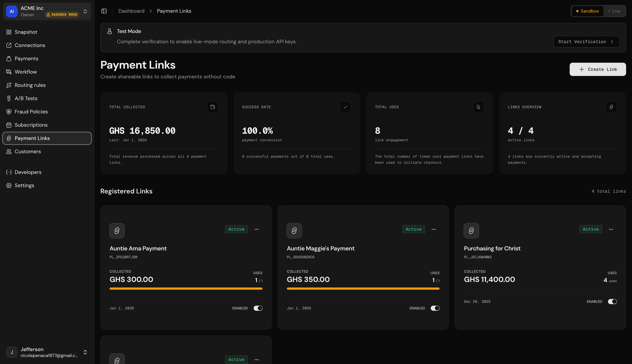Open the Jefferson account menu

[x=85, y=352]
